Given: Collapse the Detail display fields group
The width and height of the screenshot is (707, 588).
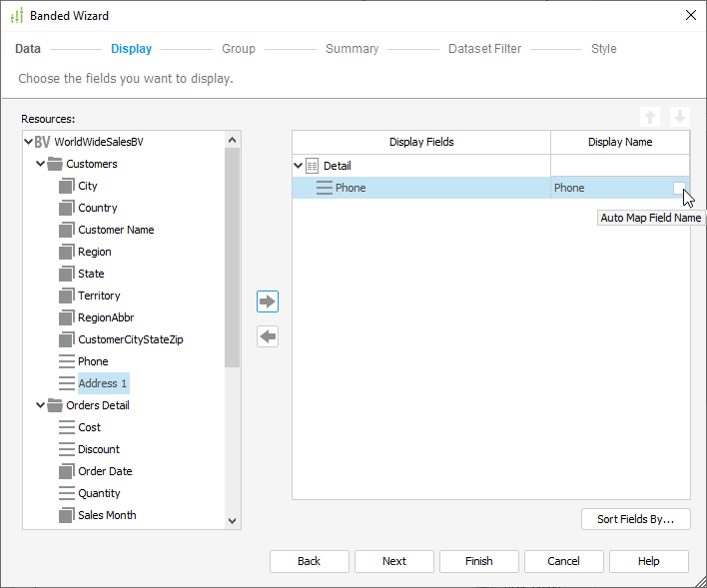Looking at the screenshot, I should point(299,166).
